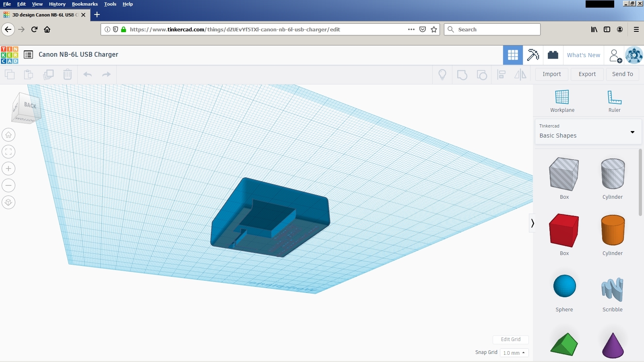Screen dimensions: 644x362
Task: Open the design list menu icon
Action: [28, 55]
